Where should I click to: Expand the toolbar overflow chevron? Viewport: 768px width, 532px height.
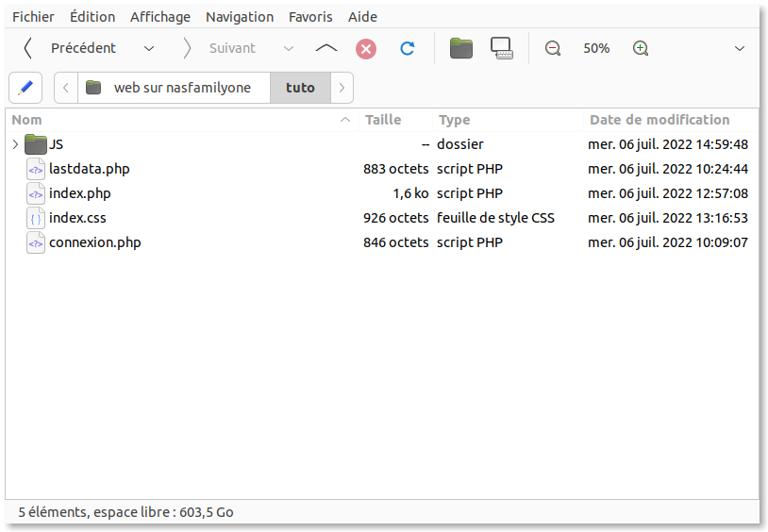[x=740, y=48]
